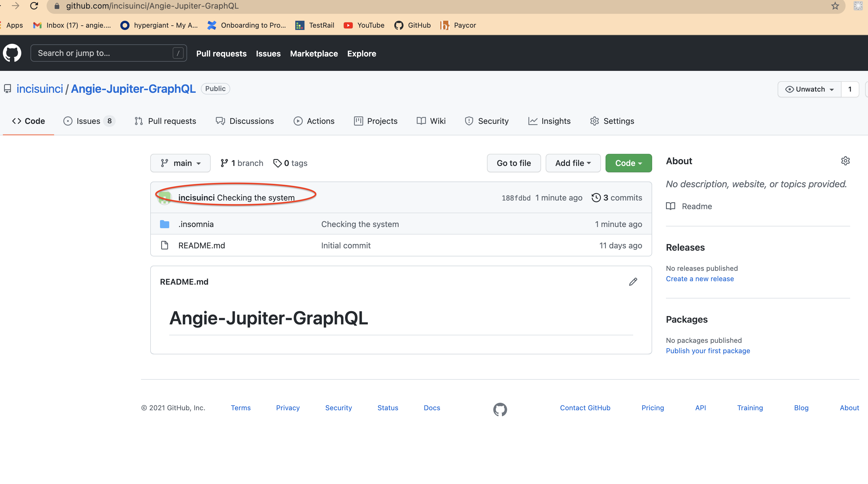
Task: Open Marketplace from top navigation
Action: coord(314,53)
